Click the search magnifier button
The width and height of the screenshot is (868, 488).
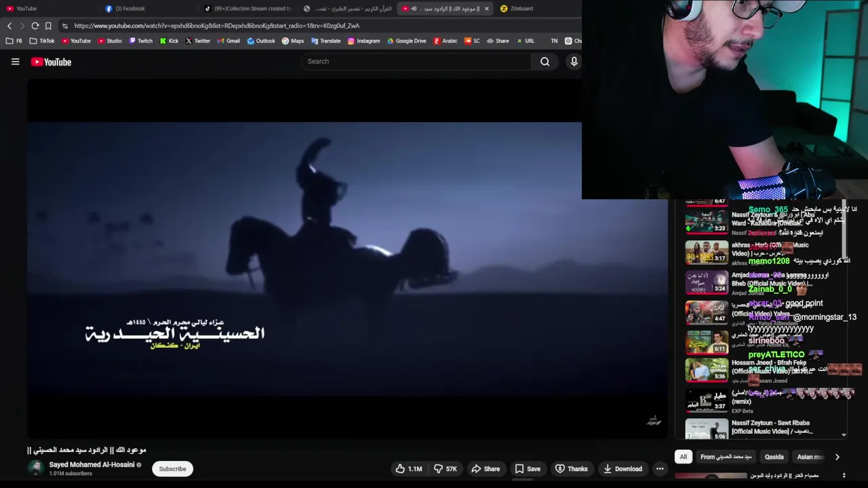click(x=545, y=62)
